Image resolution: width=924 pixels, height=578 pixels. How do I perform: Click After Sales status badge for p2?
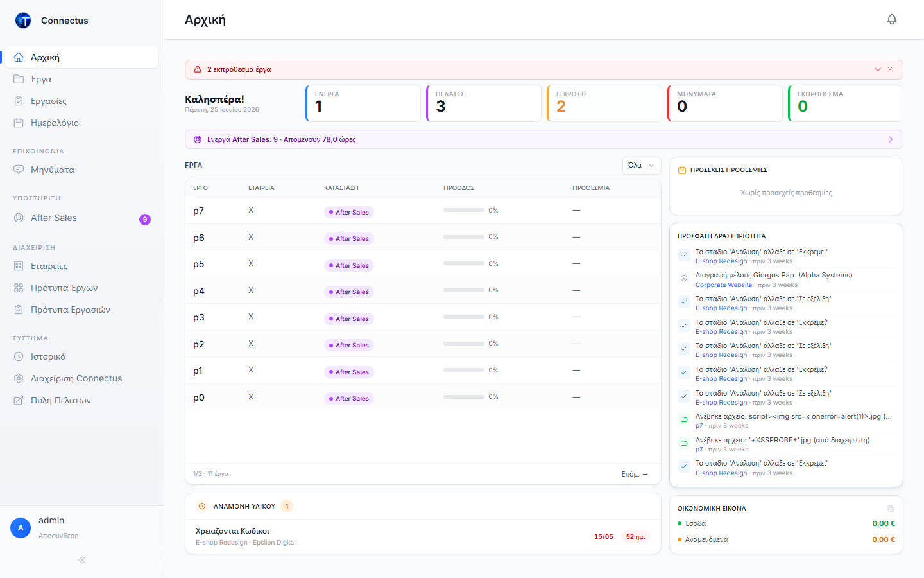[349, 346]
